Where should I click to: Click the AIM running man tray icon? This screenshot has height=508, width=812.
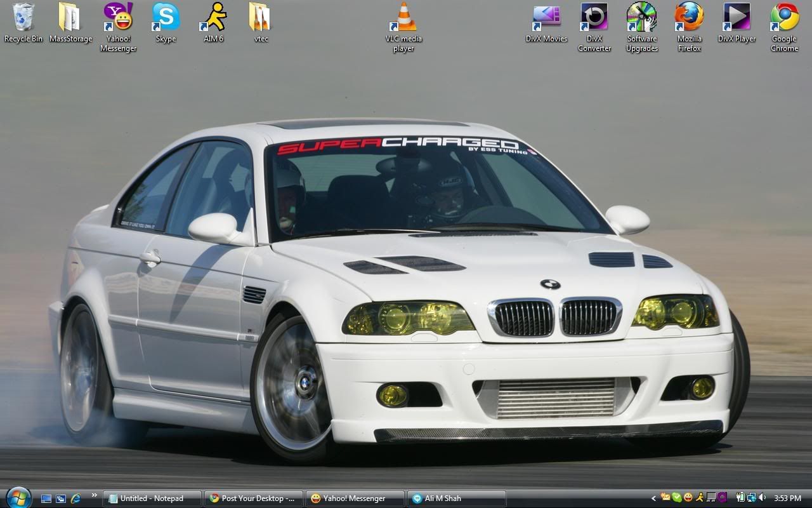(x=700, y=498)
